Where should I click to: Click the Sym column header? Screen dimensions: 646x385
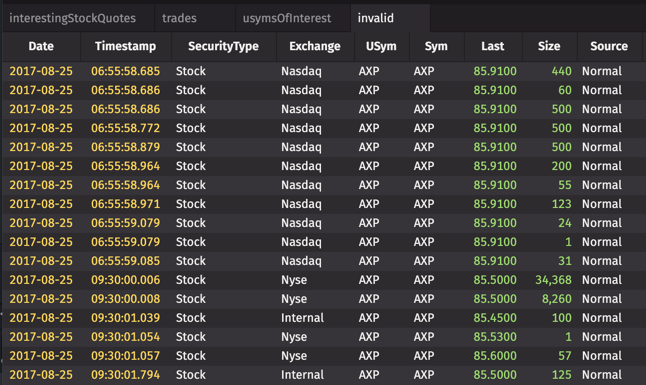pos(436,46)
